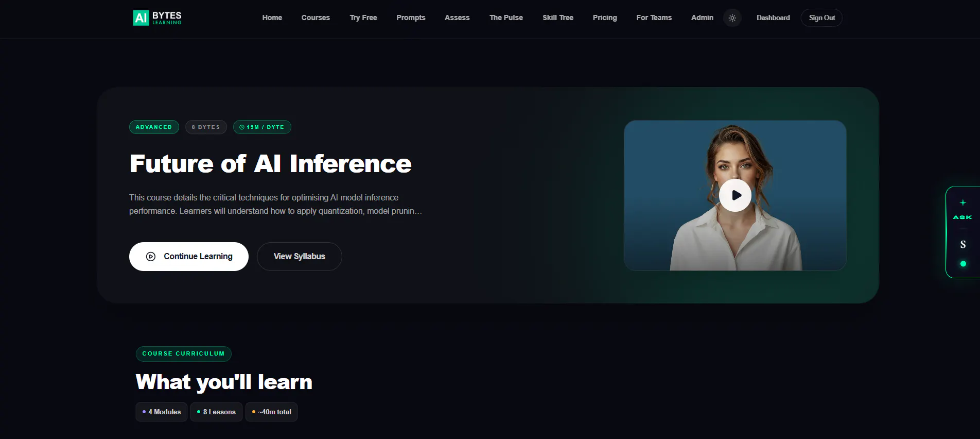Go to the Pricing page
980x439 pixels.
click(x=605, y=18)
